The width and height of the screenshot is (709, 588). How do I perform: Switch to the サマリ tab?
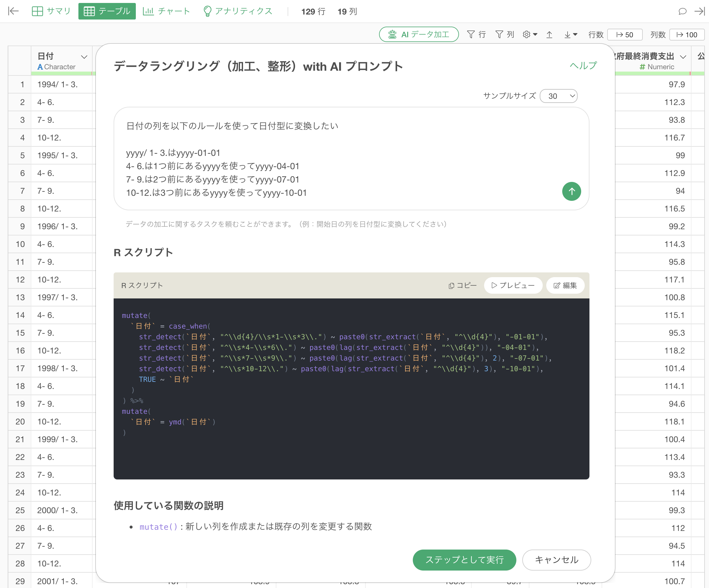[51, 11]
